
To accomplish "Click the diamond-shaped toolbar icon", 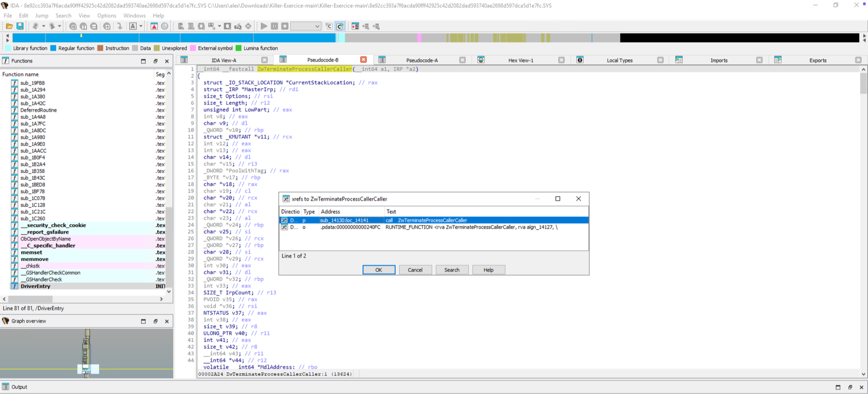I will pos(248,26).
